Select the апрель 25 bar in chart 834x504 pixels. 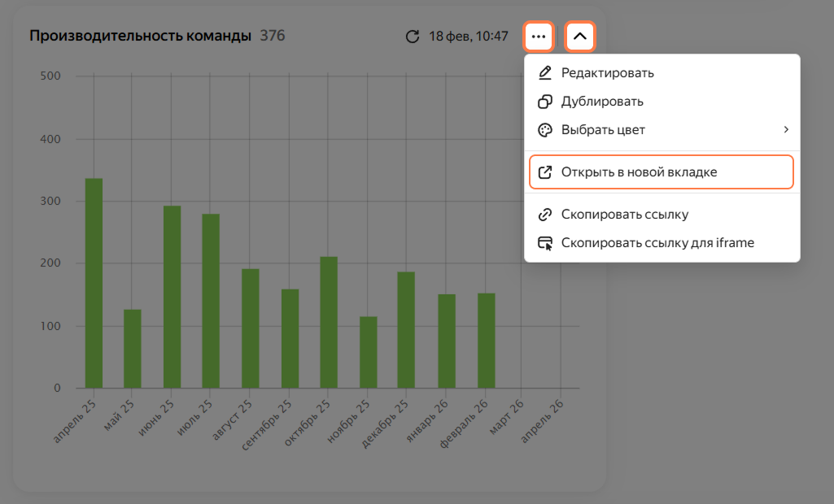click(94, 284)
